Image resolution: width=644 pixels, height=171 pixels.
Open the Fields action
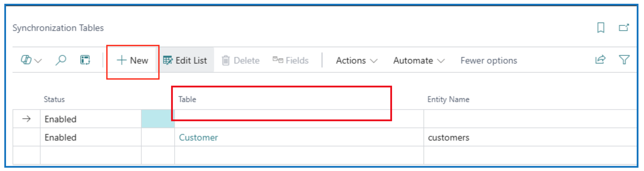tap(291, 60)
